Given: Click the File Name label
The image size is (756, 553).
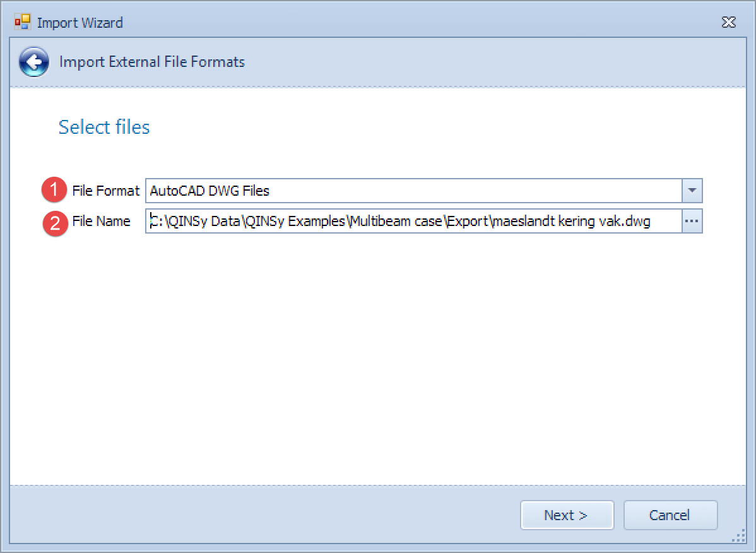Looking at the screenshot, I should click(x=102, y=222).
